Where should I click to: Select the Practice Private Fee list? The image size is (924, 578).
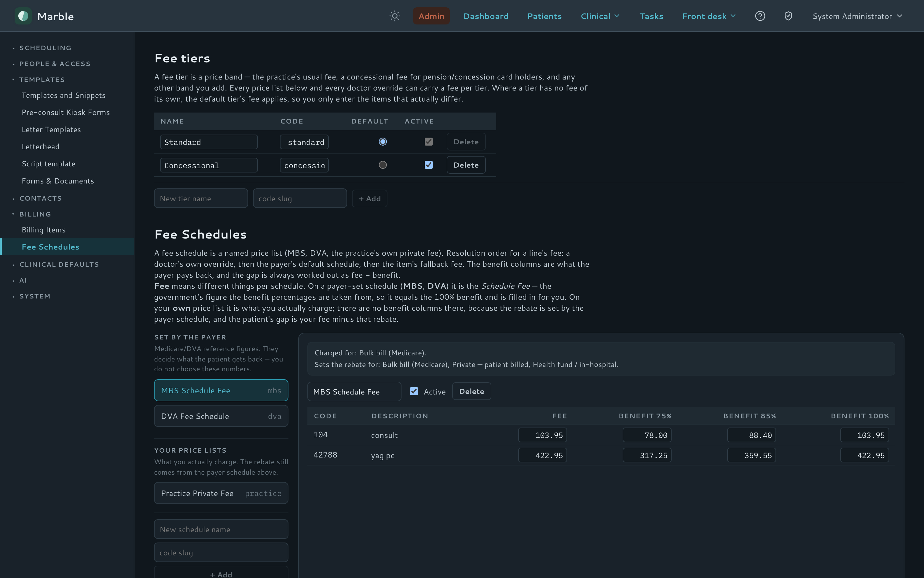(x=221, y=493)
